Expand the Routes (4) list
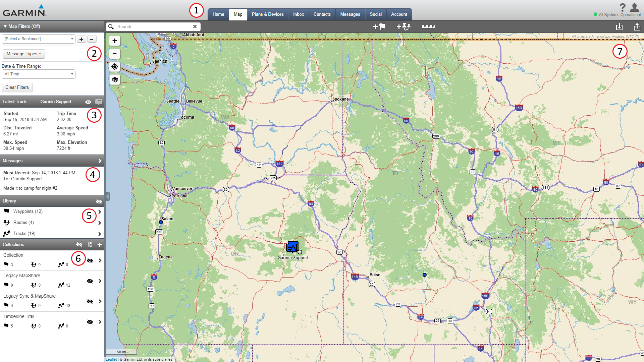 [x=100, y=223]
